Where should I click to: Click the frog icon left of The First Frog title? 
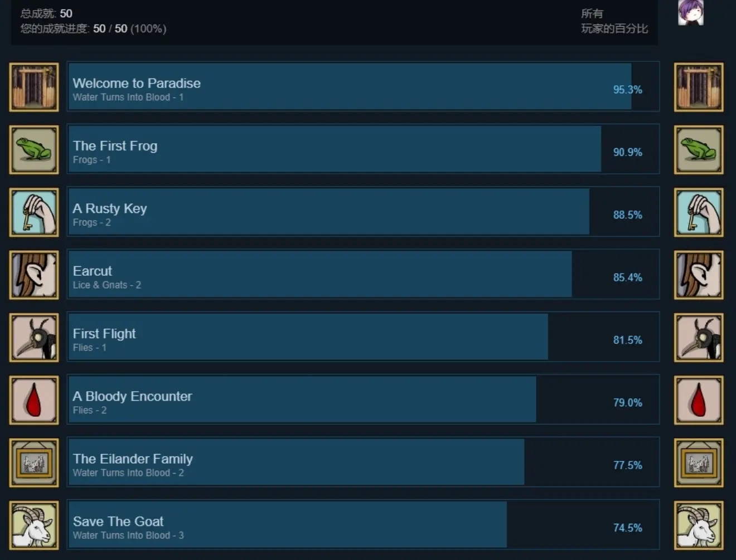[x=34, y=150]
